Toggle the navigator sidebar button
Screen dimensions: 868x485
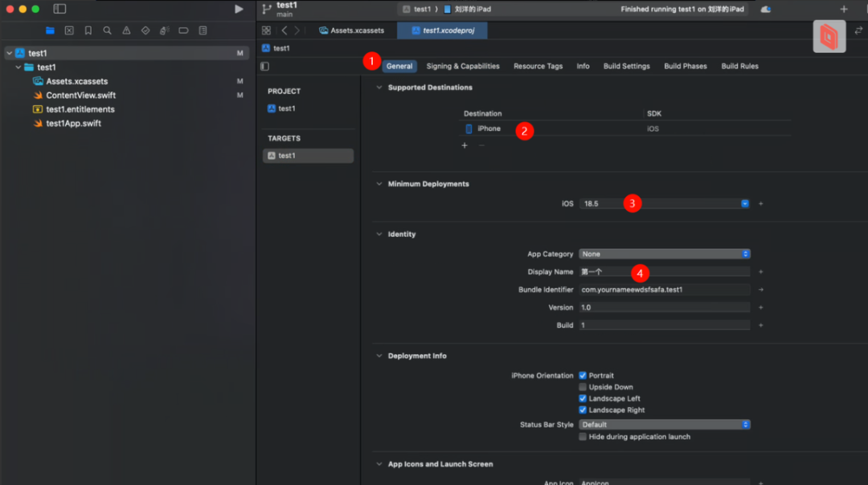(x=59, y=9)
